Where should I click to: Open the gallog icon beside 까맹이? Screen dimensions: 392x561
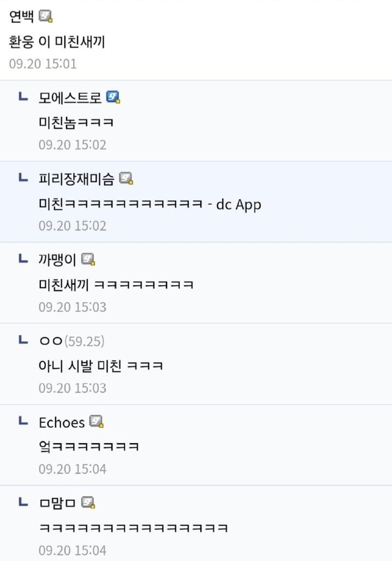(x=88, y=259)
